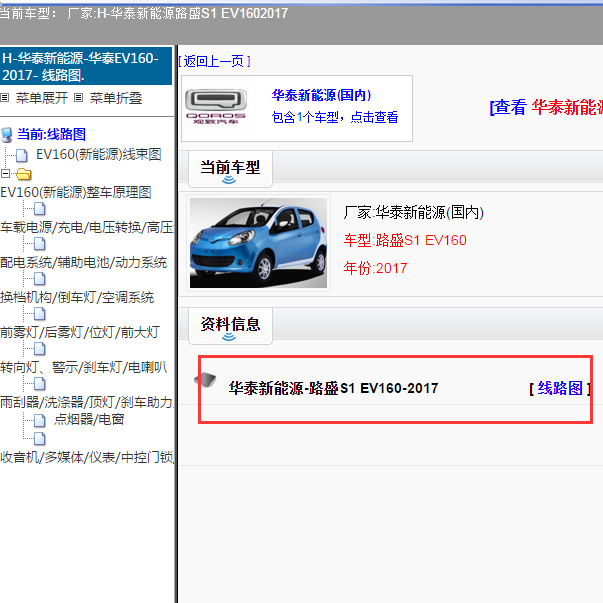Click the 车型:路盛S1 EV160 text

(x=405, y=241)
